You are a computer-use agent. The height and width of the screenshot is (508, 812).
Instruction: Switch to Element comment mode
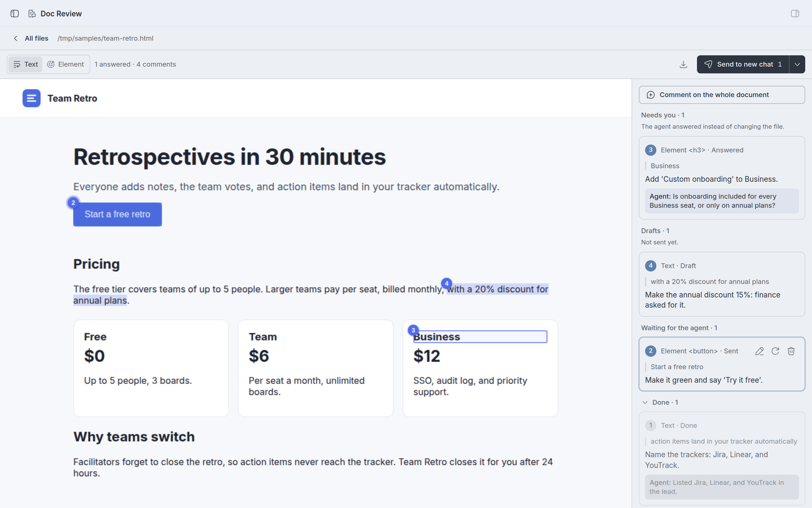tap(65, 64)
